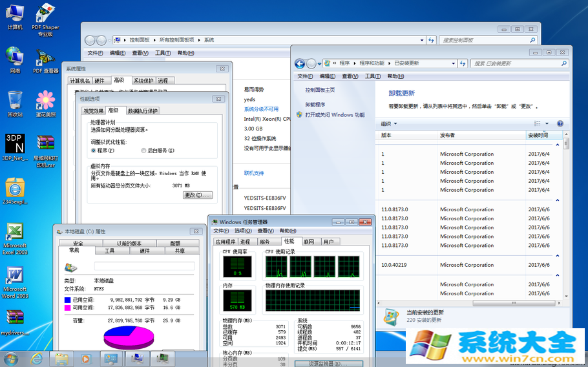
Task: Sort updates by 安装时间 column header
Action: [x=544, y=135]
